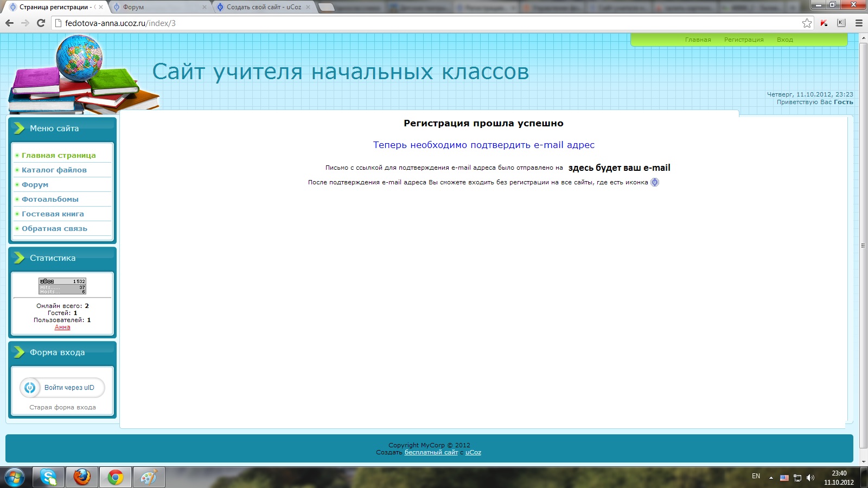Click the uID icon in the login form
This screenshot has height=488, width=868.
point(30,388)
